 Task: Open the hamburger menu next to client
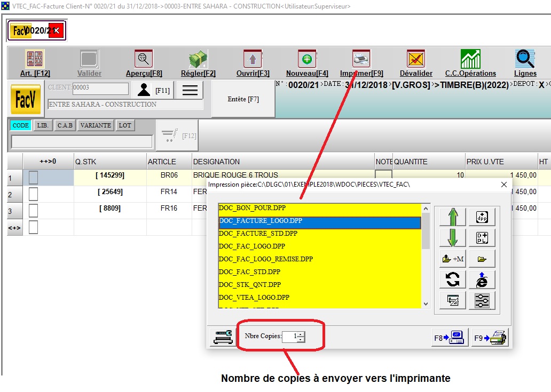[x=190, y=90]
